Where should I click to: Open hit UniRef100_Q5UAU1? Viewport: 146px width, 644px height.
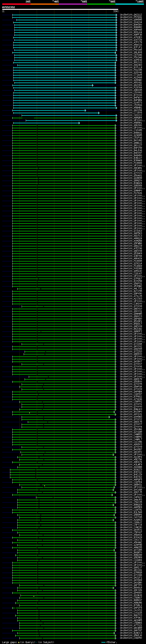coord(131,176)
